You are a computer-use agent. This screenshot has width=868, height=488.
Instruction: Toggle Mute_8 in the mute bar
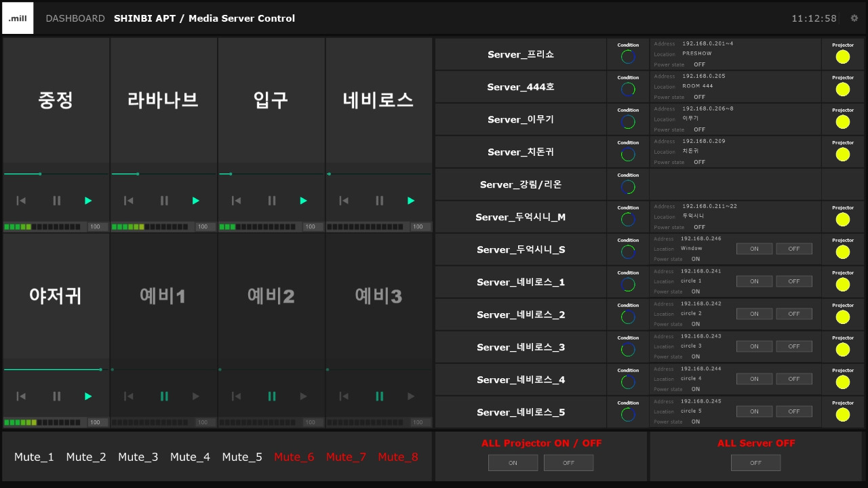(398, 457)
